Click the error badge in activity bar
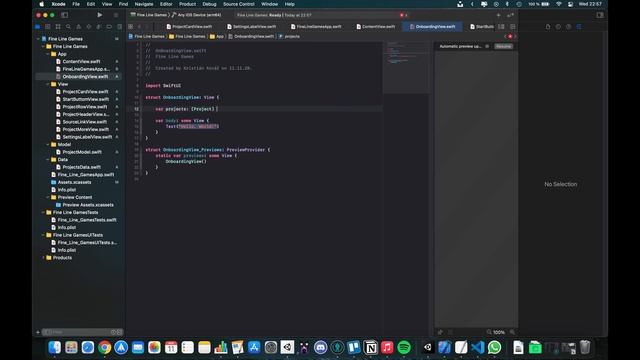 click(x=403, y=15)
